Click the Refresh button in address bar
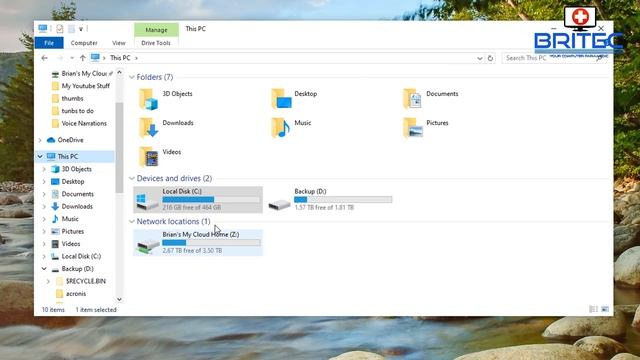This screenshot has height=360, width=640. (x=490, y=58)
